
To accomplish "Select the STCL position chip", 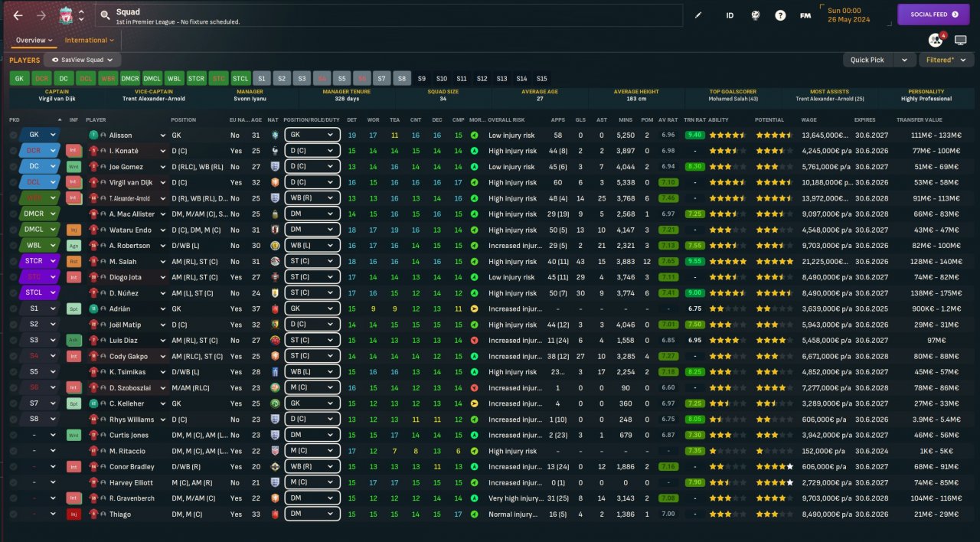I will click(241, 78).
